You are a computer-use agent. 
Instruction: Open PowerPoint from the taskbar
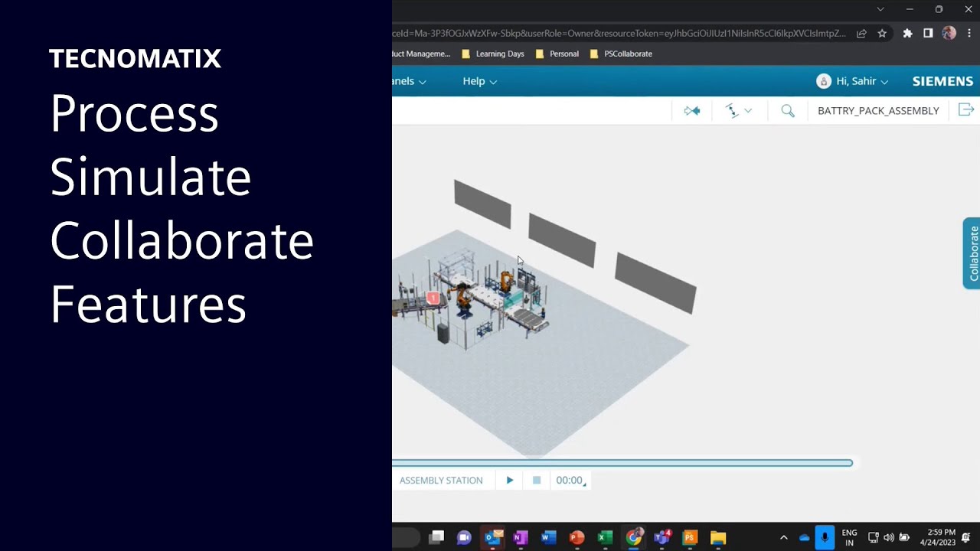(577, 537)
